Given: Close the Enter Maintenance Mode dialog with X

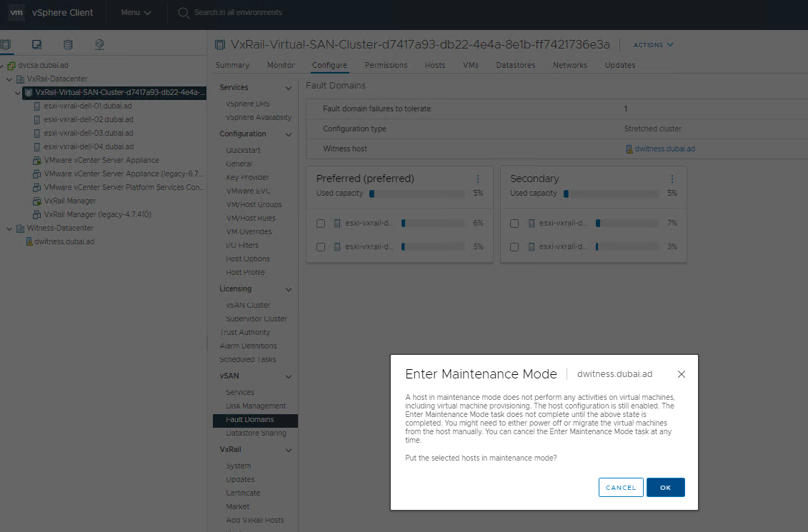Looking at the screenshot, I should [682, 374].
